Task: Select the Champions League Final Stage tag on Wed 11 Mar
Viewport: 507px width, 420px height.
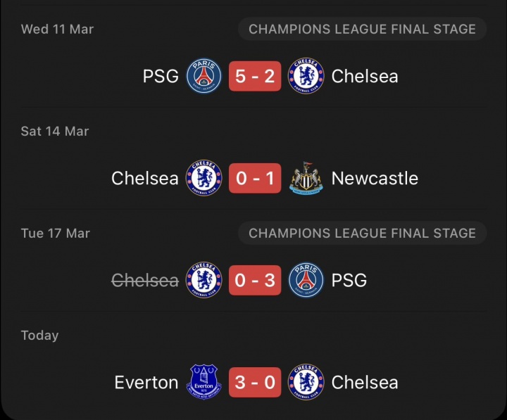Action: [x=362, y=29]
